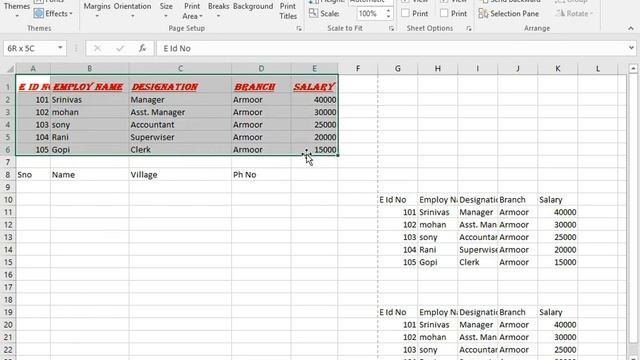Select the Accountant cell in column C
This screenshot has width=640, height=360.
coord(180,125)
